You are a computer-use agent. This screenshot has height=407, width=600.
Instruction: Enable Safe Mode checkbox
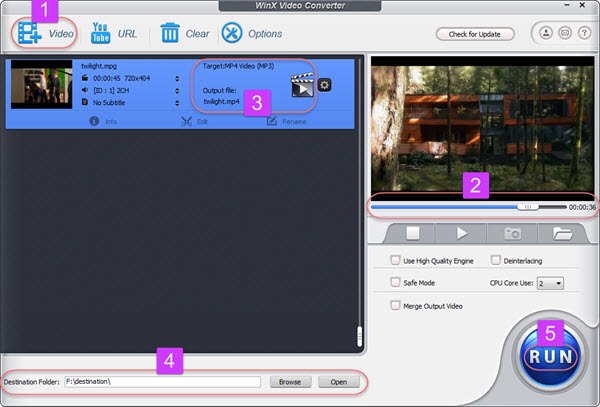coord(395,282)
